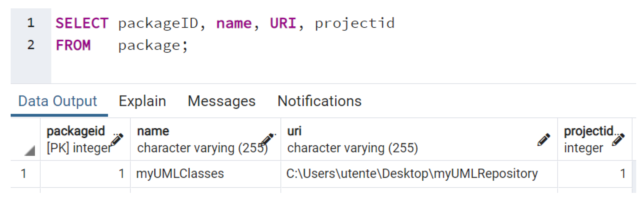Image resolution: width=644 pixels, height=202 pixels.
Task: Switch to the Data Output tab
Action: pyautogui.click(x=58, y=101)
